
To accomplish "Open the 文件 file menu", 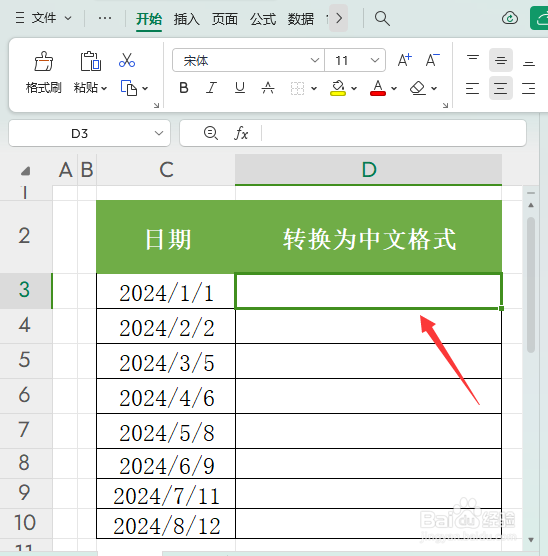I will (x=44, y=18).
